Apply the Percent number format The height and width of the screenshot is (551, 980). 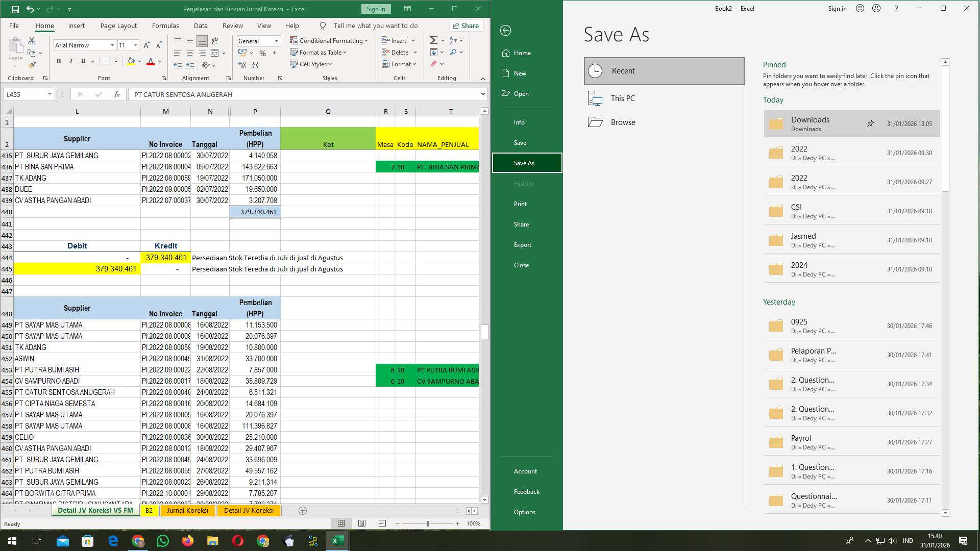point(263,53)
